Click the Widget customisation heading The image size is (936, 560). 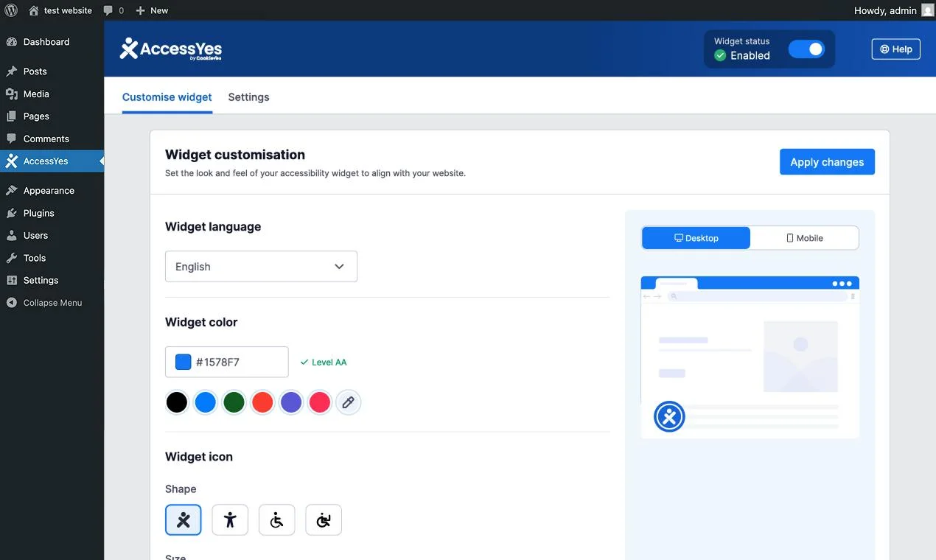click(235, 155)
